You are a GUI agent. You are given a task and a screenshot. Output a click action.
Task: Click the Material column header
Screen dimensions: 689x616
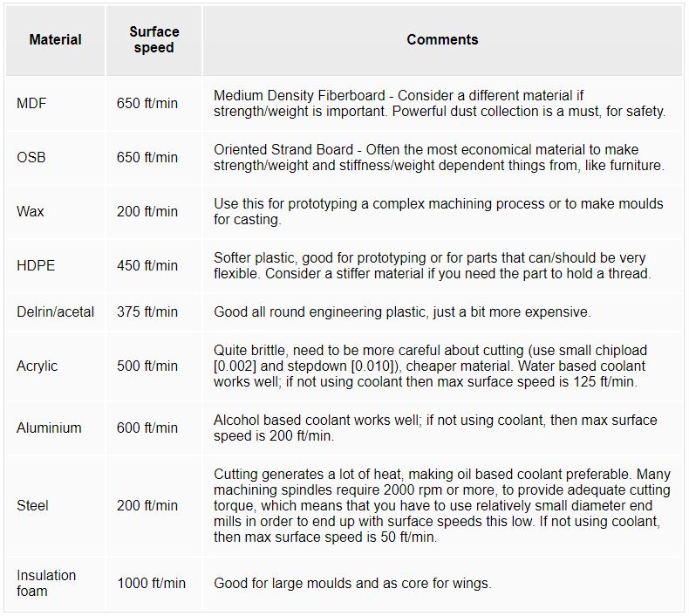[55, 40]
